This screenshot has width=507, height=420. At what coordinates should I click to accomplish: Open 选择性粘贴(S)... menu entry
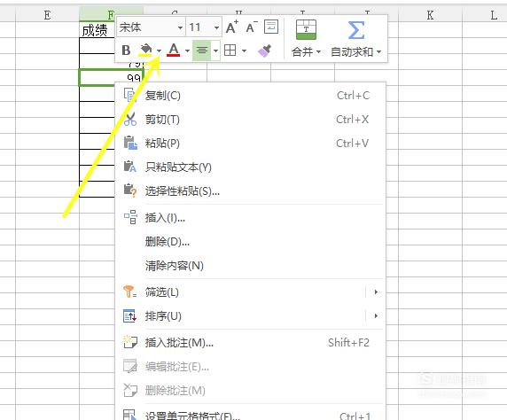pos(251,191)
